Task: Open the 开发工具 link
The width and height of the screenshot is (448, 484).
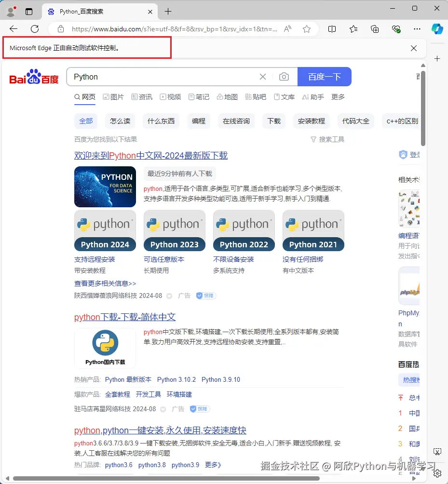Action: coord(149,394)
